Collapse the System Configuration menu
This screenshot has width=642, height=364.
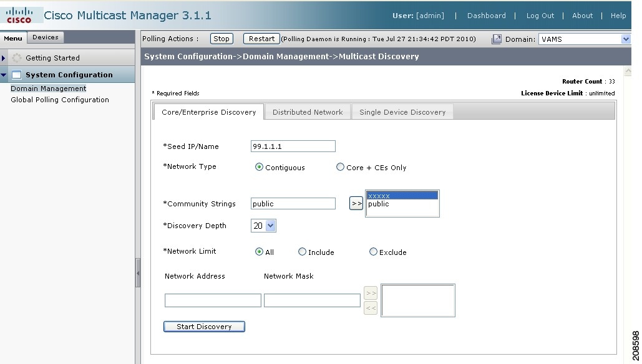tap(4, 75)
